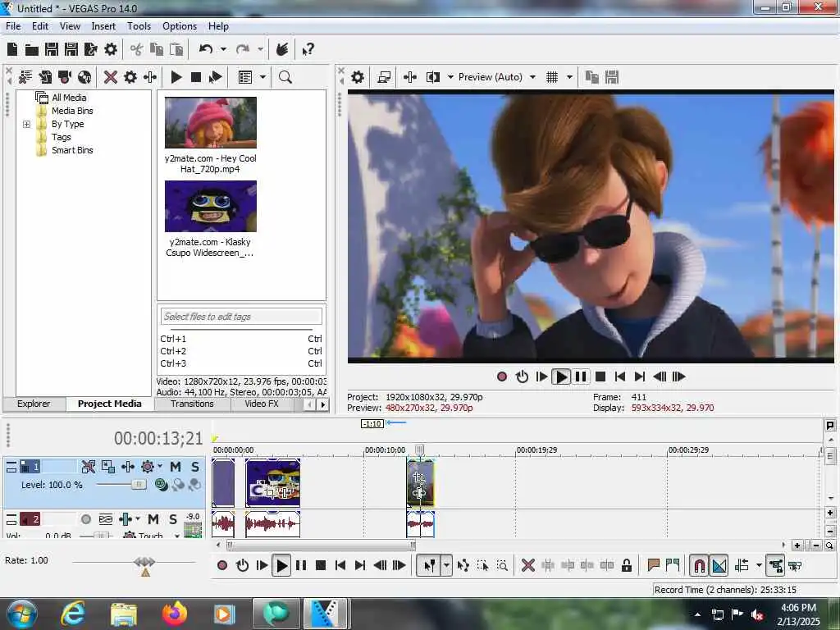Search media bins with magnifier icon
The width and height of the screenshot is (840, 630).
[x=285, y=77]
